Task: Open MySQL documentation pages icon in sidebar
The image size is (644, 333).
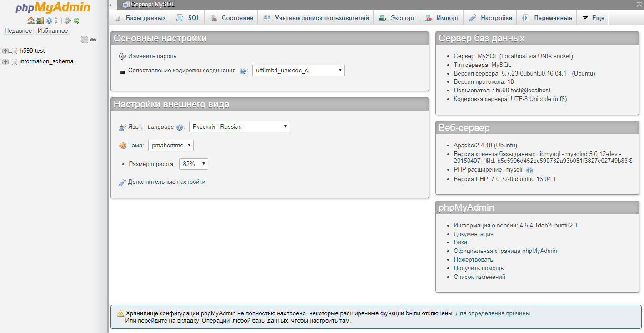Action: pos(58,20)
